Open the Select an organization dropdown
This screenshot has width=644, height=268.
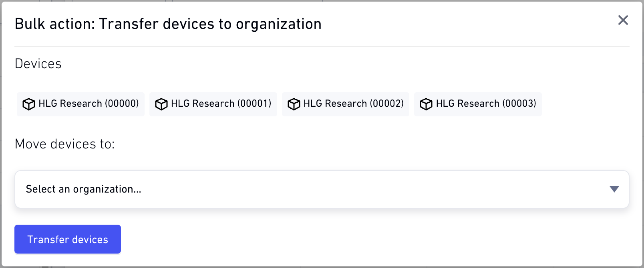[x=322, y=189]
